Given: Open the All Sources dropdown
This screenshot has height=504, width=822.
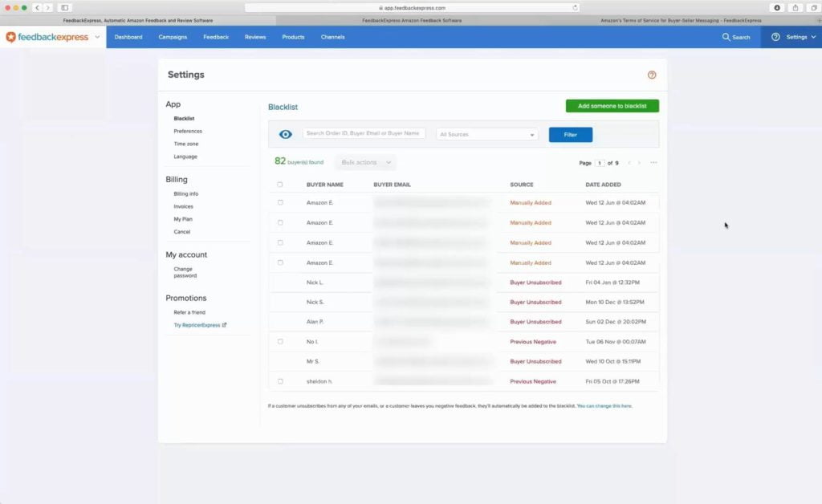Looking at the screenshot, I should [487, 135].
